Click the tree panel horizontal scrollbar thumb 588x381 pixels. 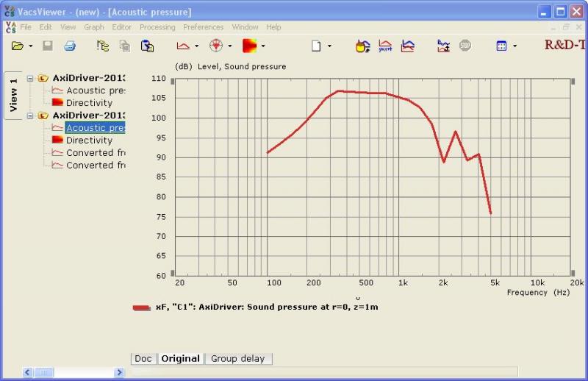click(44, 372)
